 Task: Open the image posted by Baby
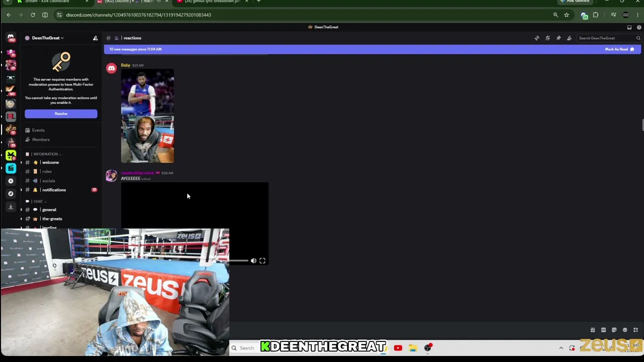(147, 116)
